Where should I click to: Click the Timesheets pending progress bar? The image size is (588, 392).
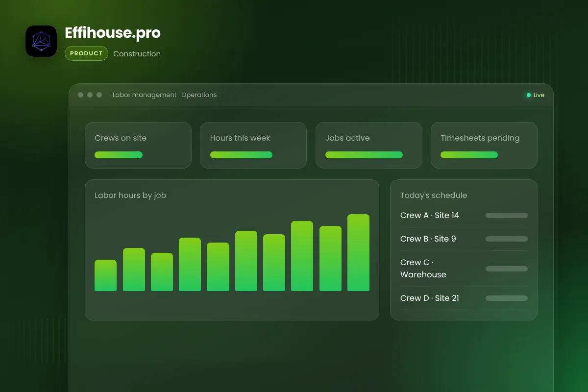click(x=469, y=155)
